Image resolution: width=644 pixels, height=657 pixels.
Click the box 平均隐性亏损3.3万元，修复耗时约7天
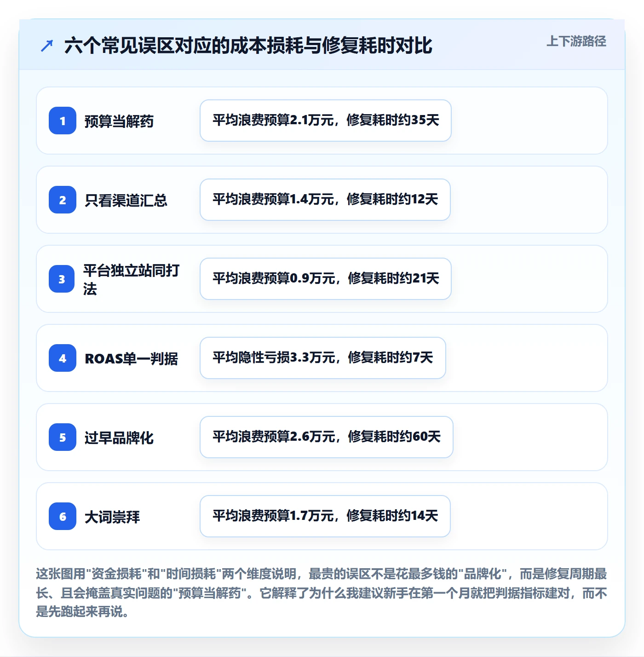[x=323, y=358]
